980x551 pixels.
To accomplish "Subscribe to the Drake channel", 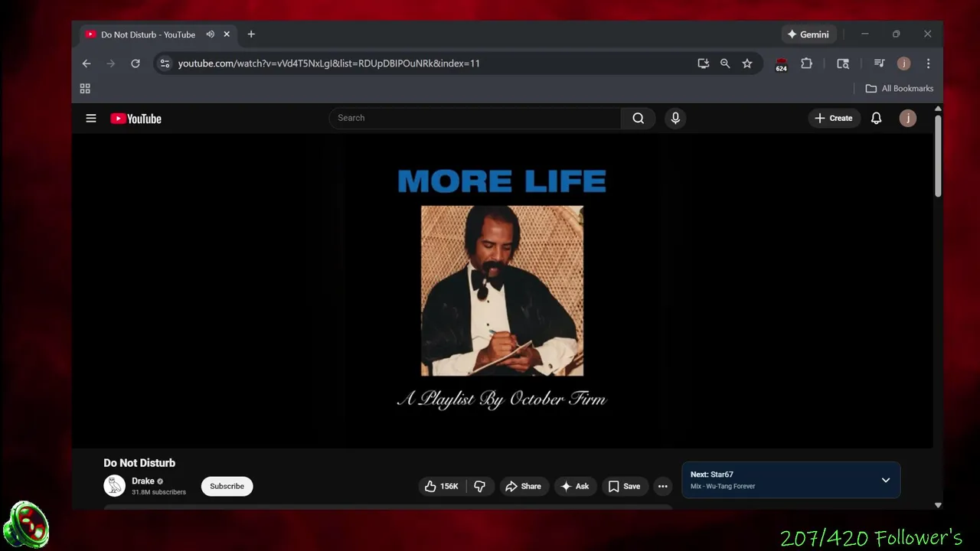I will pyautogui.click(x=227, y=486).
